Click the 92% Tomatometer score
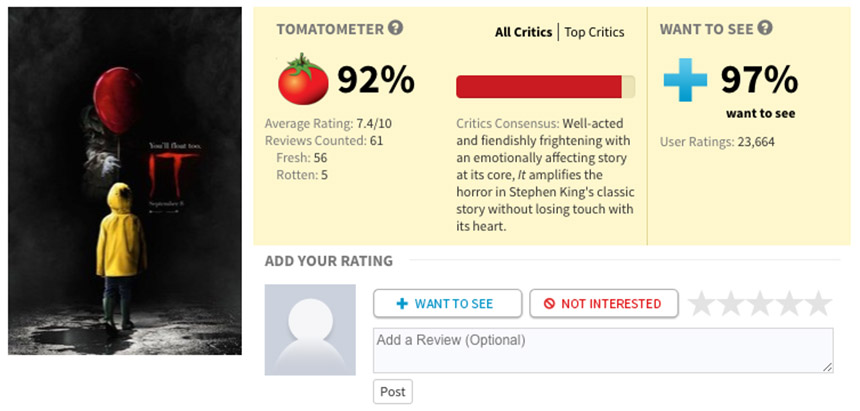This screenshot has width=860, height=411. (x=375, y=80)
